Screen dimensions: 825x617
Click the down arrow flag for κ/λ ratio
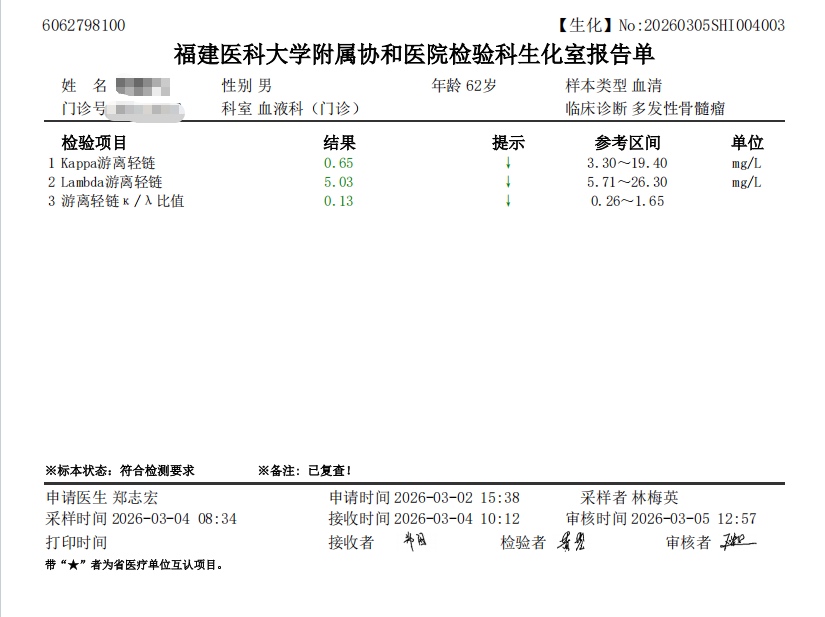508,201
